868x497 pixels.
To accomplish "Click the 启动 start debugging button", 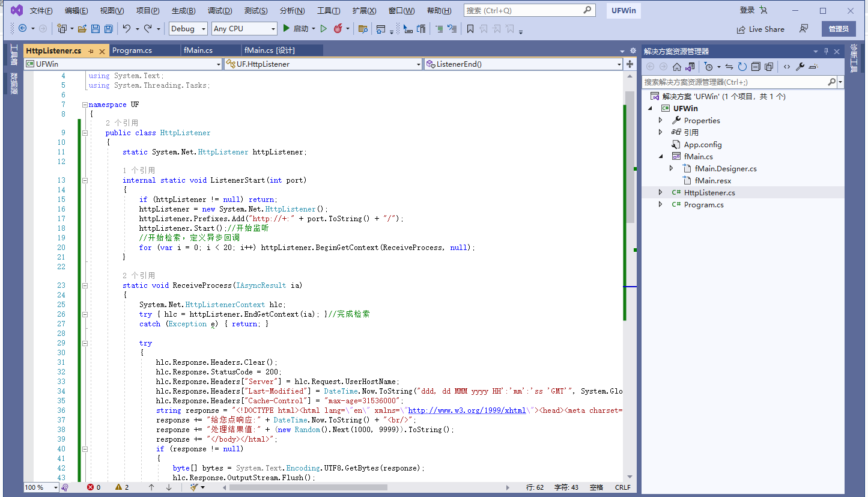I will [296, 28].
